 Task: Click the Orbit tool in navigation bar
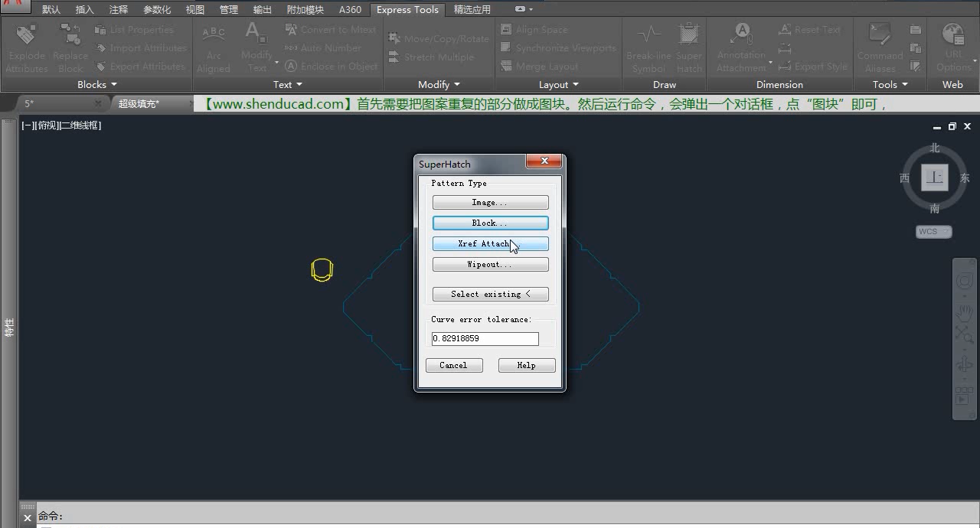(x=964, y=365)
